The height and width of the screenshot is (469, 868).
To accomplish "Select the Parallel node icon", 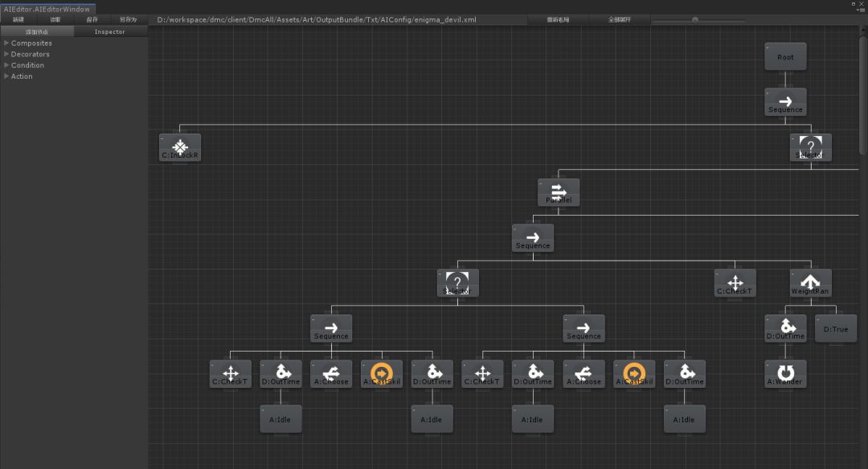I will 559,192.
